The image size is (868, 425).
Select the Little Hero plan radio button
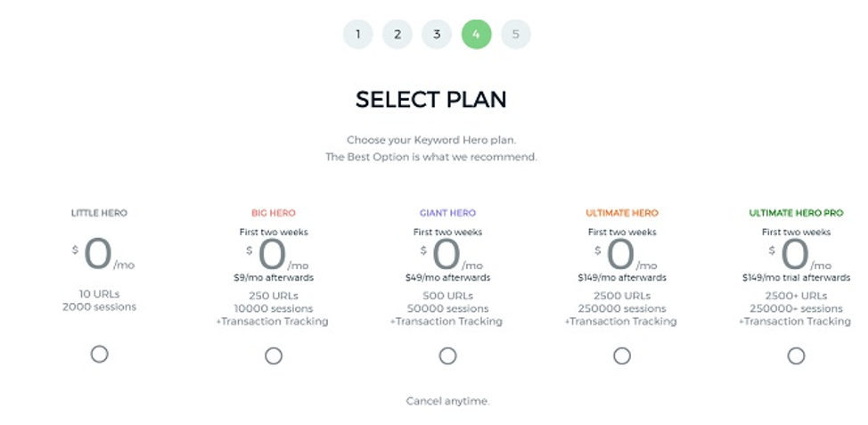99,355
